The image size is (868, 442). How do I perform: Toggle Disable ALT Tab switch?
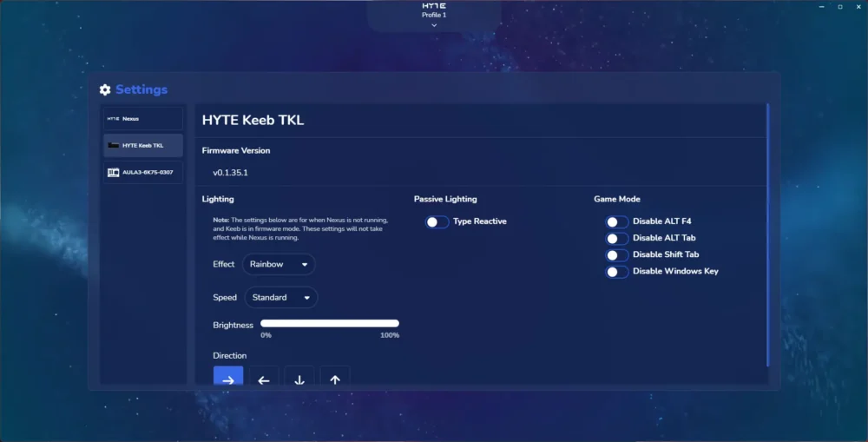[x=616, y=238]
